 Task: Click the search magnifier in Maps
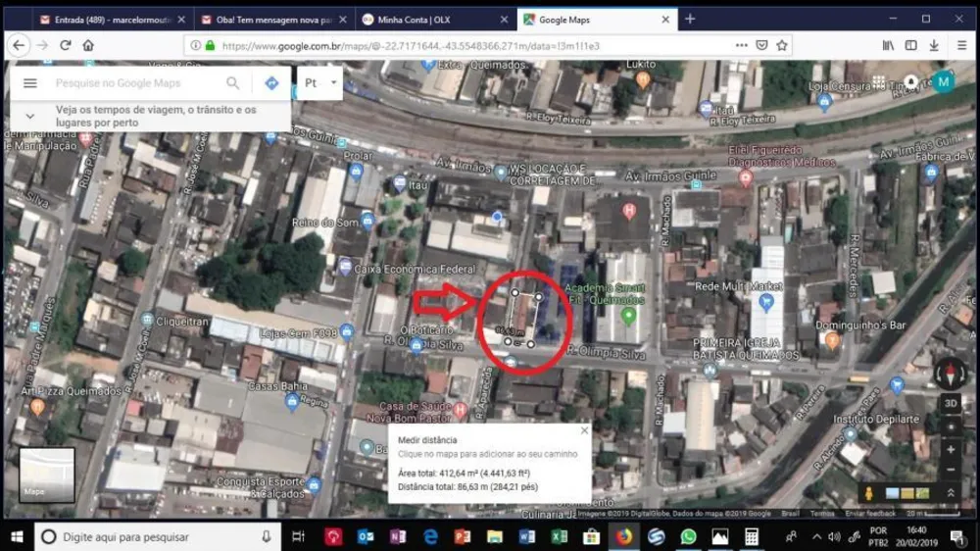(x=232, y=82)
